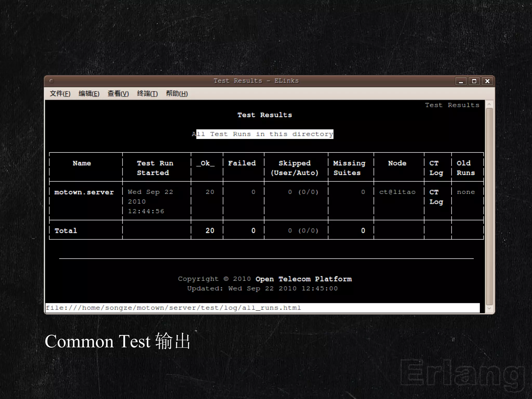Click the '_Ok_' column header
This screenshot has height=399, width=532.
coord(205,163)
